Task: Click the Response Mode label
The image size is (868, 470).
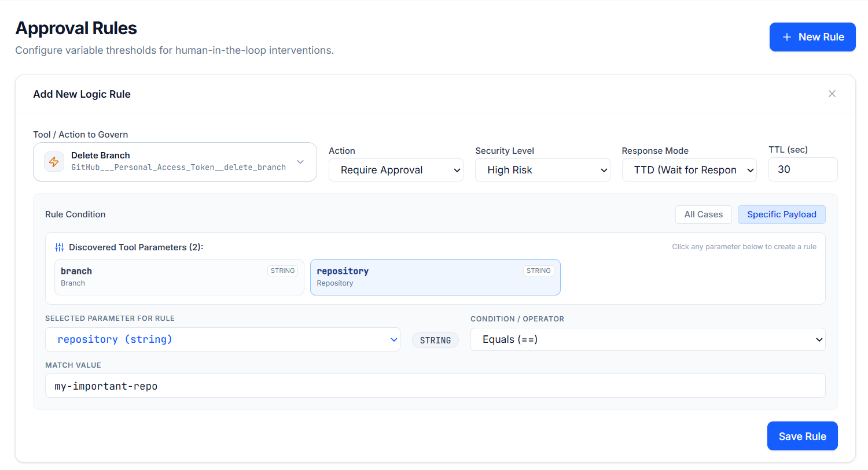Action: coord(655,151)
